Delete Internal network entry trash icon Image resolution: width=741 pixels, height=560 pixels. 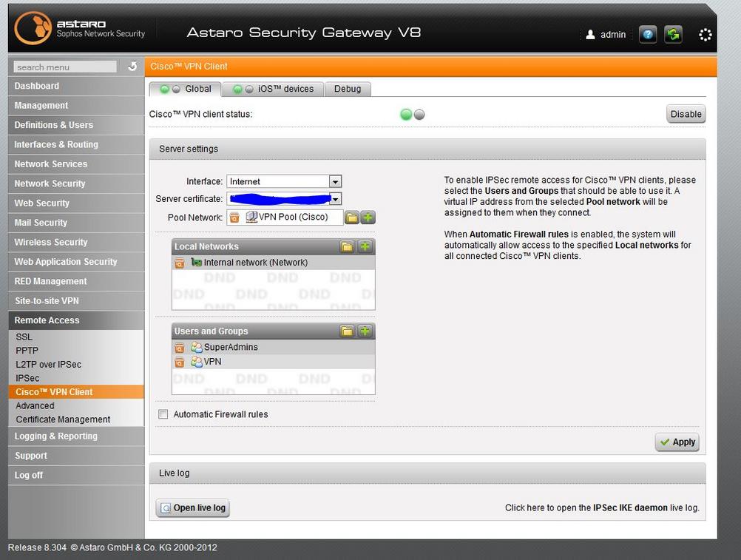(x=180, y=263)
